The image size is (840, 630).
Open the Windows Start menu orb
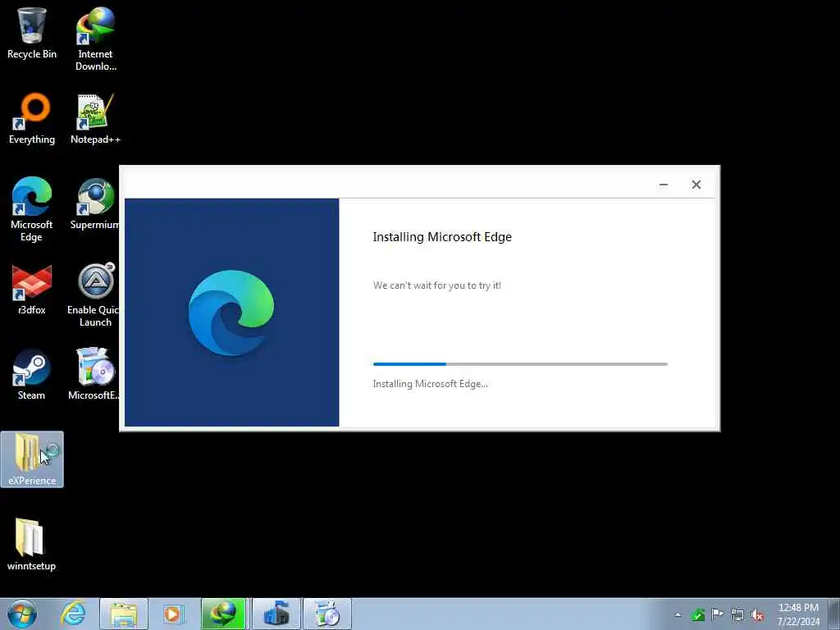point(22,614)
